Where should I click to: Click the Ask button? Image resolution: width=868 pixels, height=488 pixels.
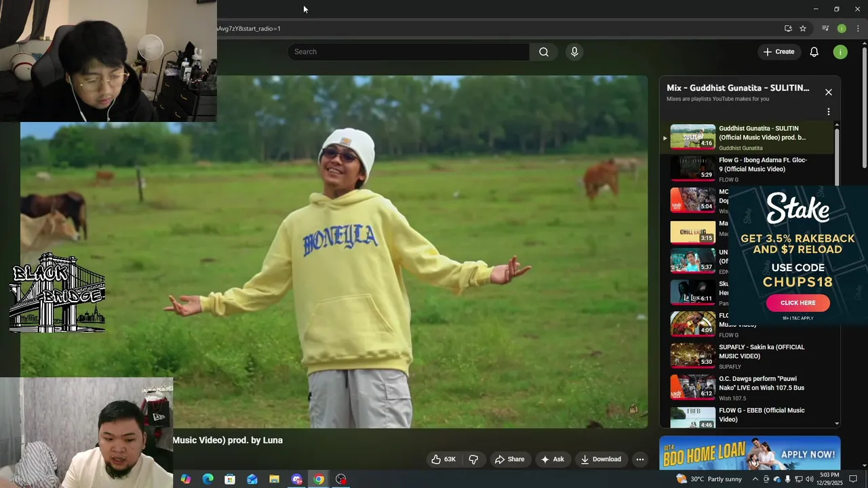pyautogui.click(x=552, y=460)
